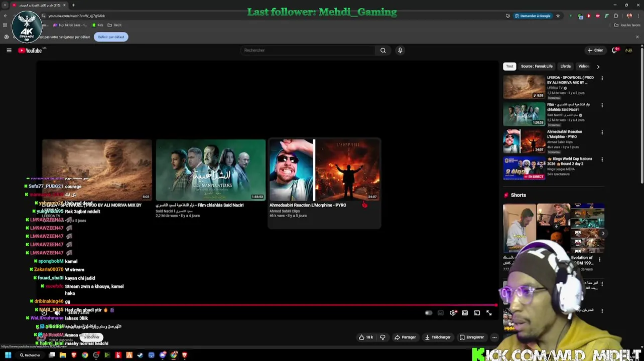Open a new browser tab
644x361 pixels.
(73, 5)
